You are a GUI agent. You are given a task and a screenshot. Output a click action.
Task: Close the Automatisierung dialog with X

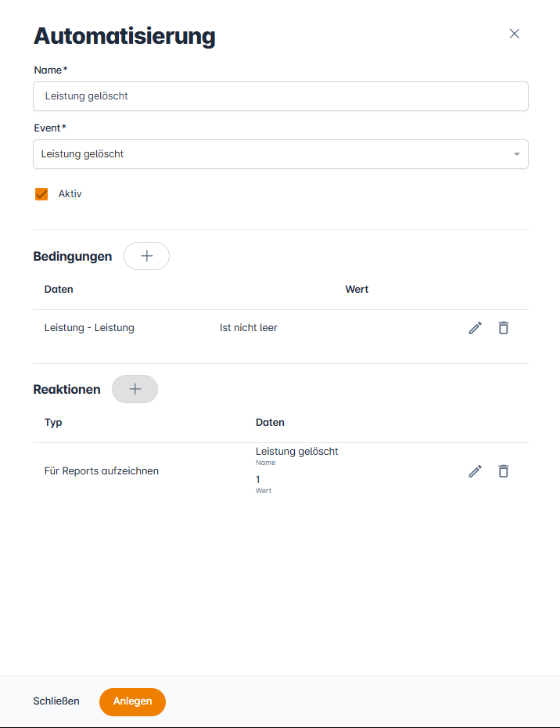point(515,34)
